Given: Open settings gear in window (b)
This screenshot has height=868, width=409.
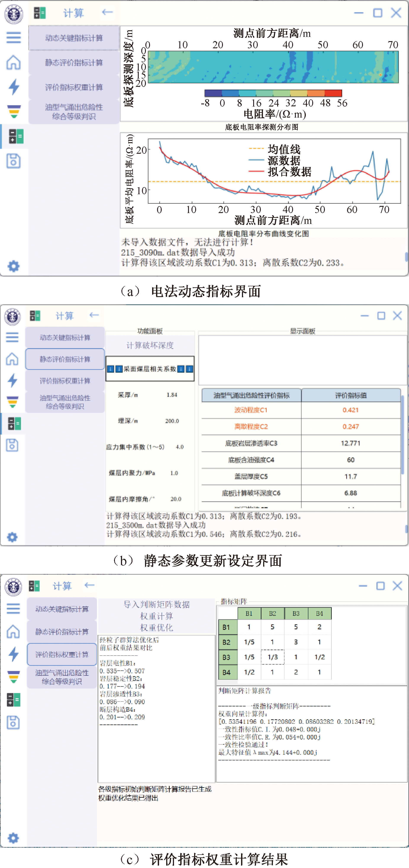Looking at the screenshot, I should (12, 537).
